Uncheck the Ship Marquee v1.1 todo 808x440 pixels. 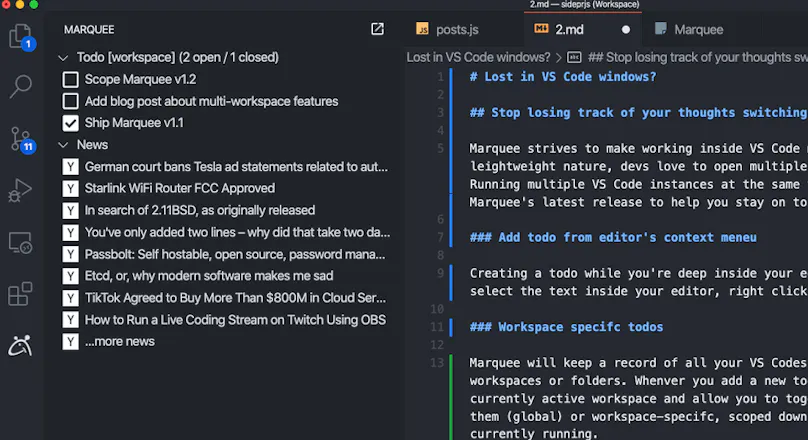[x=71, y=123]
